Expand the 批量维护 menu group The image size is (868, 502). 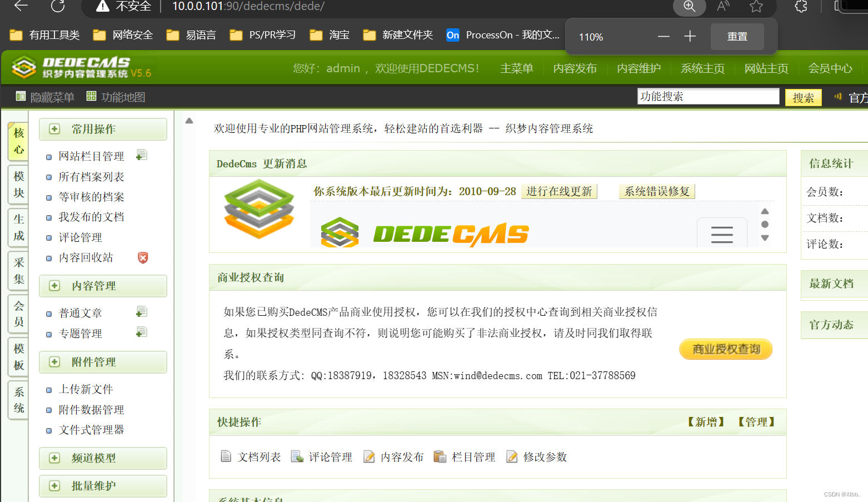tap(103, 486)
